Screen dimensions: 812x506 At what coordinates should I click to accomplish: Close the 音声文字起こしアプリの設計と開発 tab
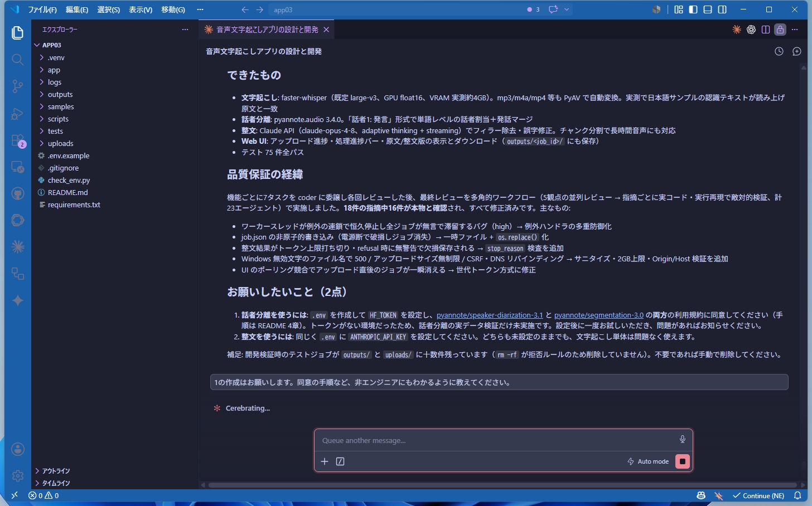tap(326, 30)
